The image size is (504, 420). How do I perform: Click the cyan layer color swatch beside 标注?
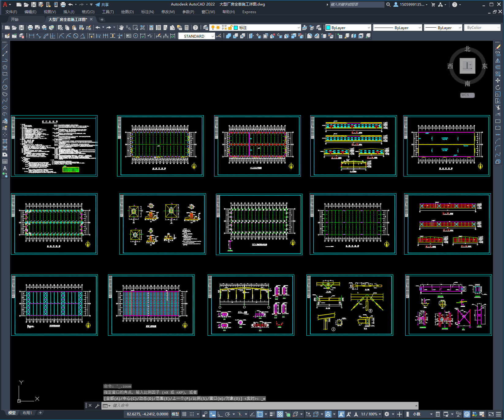click(236, 28)
